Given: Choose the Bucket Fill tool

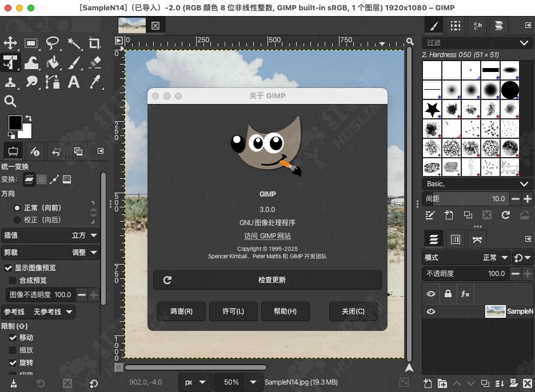Looking at the screenshot, I should [53, 62].
